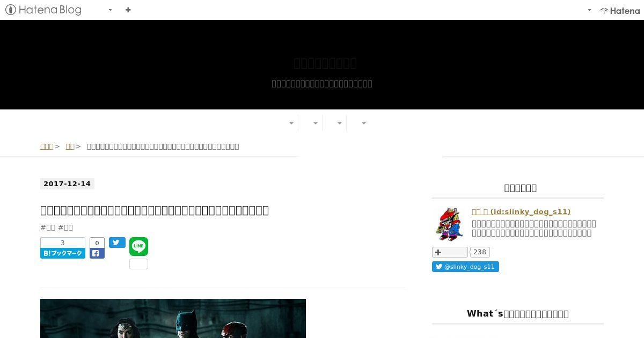Open the article headline link
Screen dimensions: 644x338
point(155,210)
